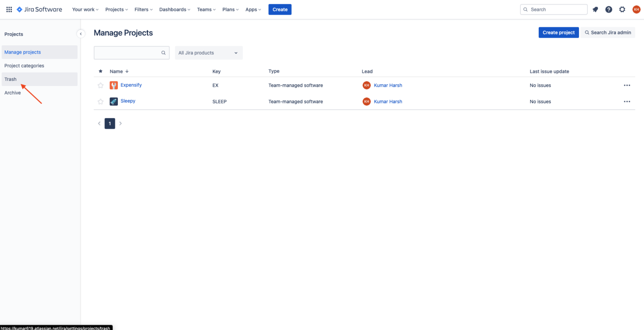The image size is (644, 330).
Task: Click the Jira Software logo
Action: (x=39, y=9)
